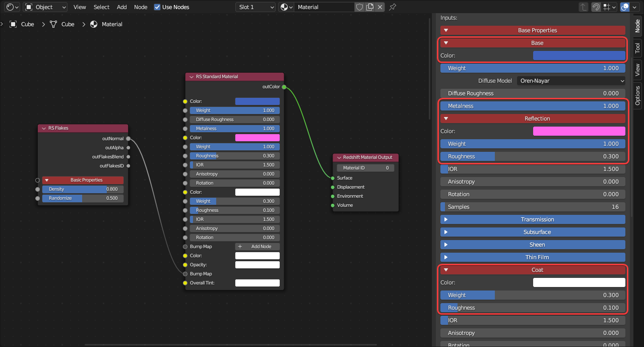Screen dimensions: 644x347
Task: Toggle the fake user shield icon
Action: click(x=359, y=7)
